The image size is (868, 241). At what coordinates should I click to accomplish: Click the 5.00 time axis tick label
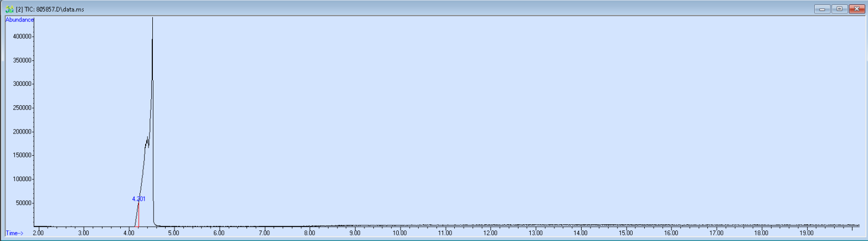pos(174,233)
